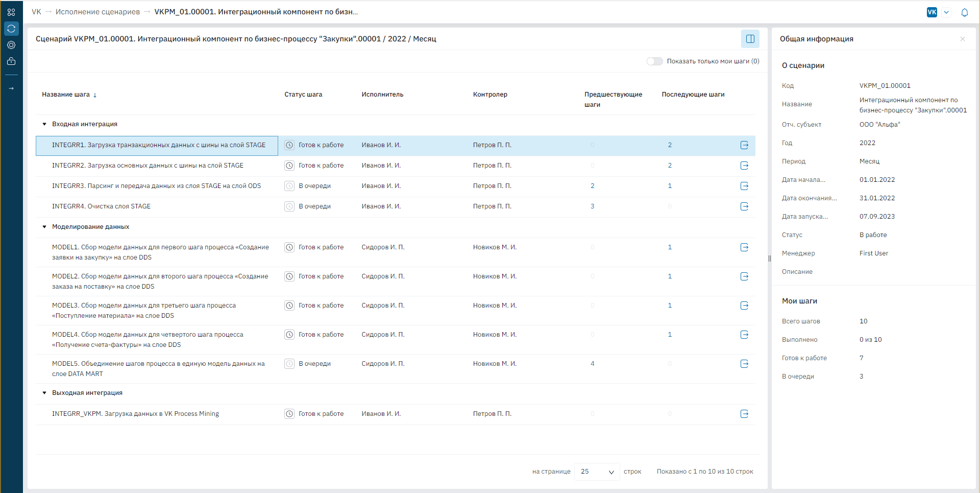Click the go-to icon for INTEGRR_VKPM step

pos(744,414)
